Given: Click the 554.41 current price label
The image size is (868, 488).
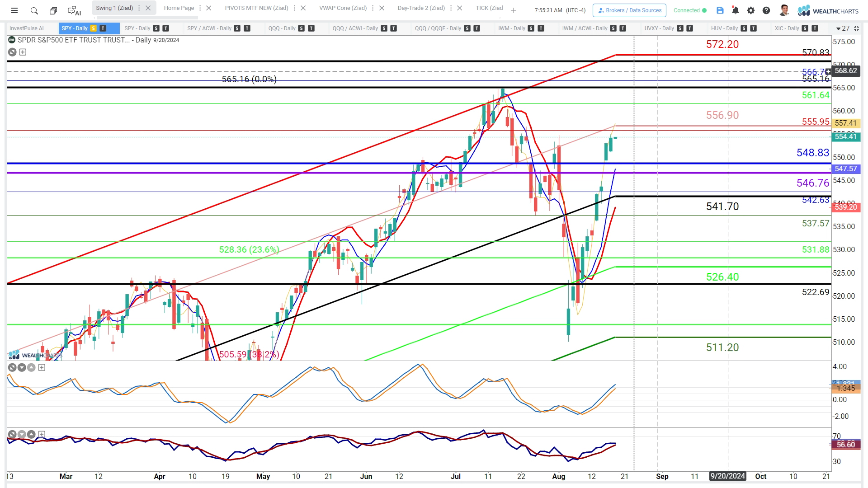Looking at the screenshot, I should point(846,136).
